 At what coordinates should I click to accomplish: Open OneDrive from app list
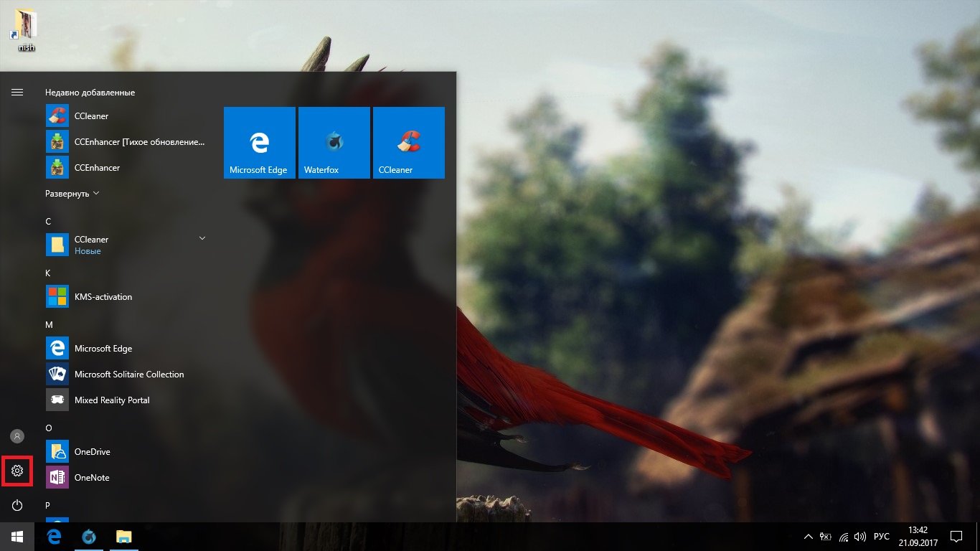point(126,451)
